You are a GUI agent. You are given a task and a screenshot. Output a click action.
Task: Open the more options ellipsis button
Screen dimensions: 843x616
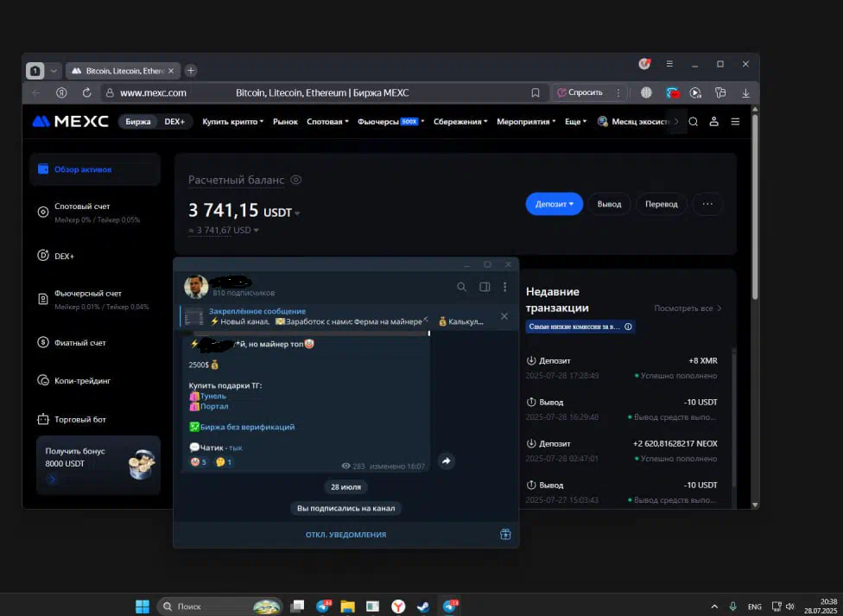(707, 204)
